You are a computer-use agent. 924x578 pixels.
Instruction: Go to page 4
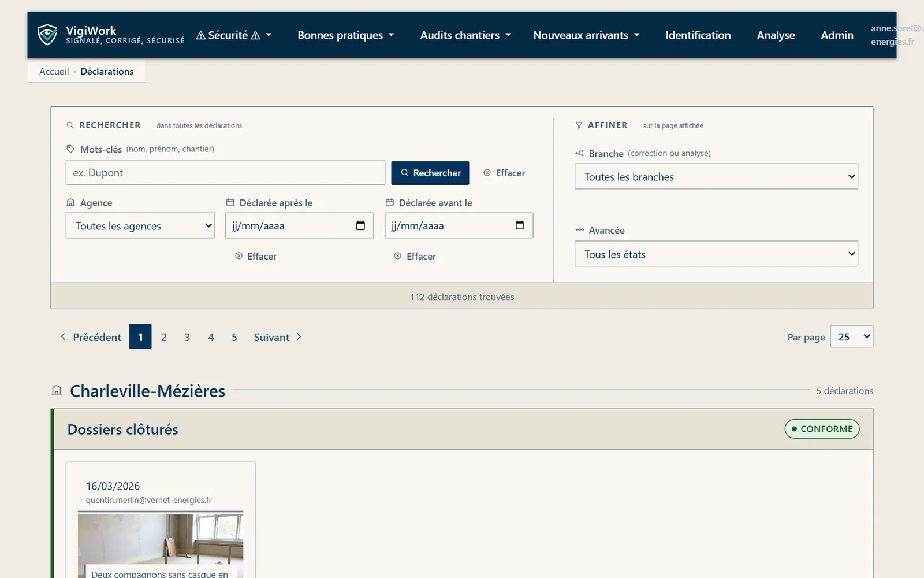point(211,337)
